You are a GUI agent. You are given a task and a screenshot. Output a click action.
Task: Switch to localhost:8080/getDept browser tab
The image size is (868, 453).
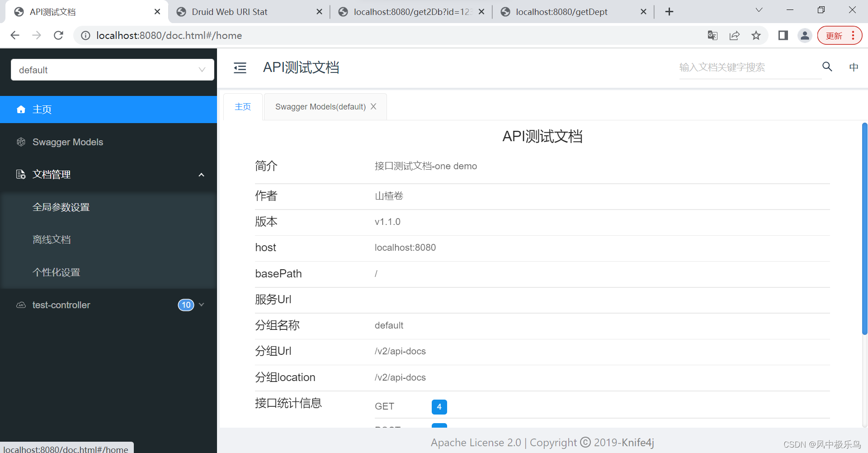point(573,12)
